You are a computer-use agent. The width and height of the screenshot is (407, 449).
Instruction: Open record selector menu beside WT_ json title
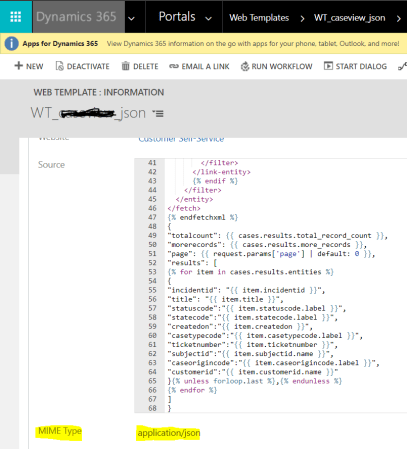(x=158, y=114)
